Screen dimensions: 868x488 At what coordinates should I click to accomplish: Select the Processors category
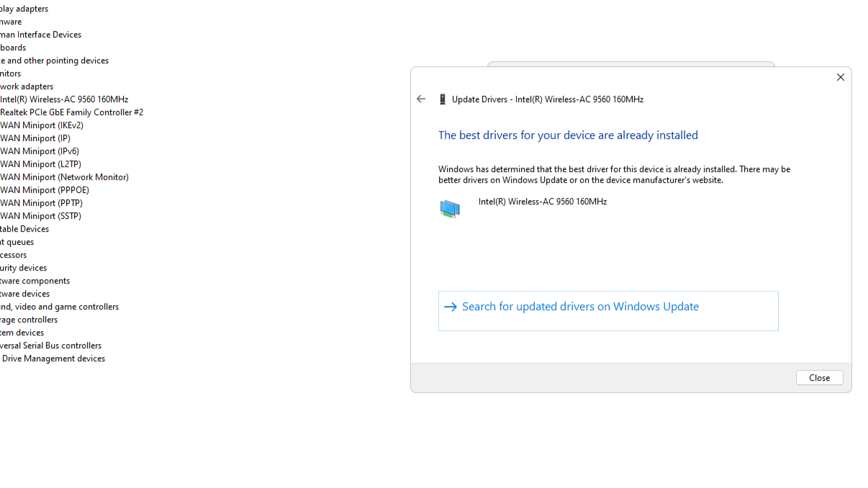(13, 255)
